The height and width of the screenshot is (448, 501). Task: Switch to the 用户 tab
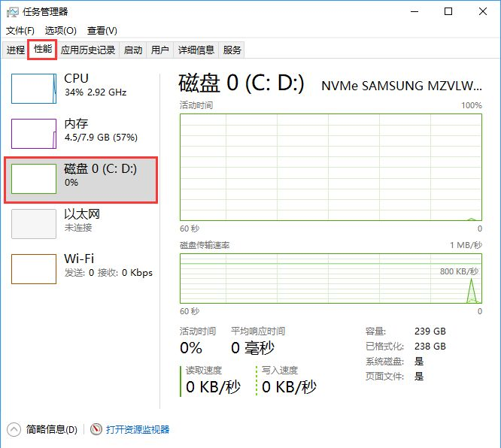point(159,50)
